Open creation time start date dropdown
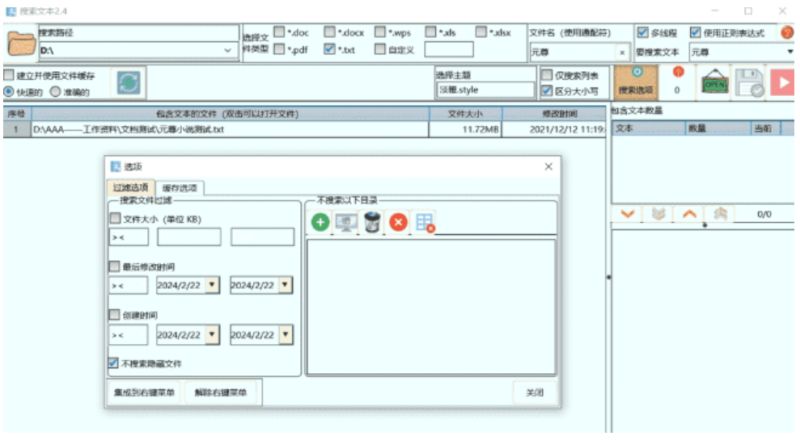The height and width of the screenshot is (440, 800). [212, 335]
